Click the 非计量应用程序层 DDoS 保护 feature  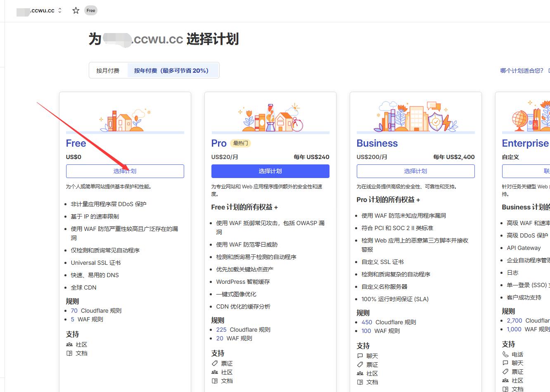(109, 204)
